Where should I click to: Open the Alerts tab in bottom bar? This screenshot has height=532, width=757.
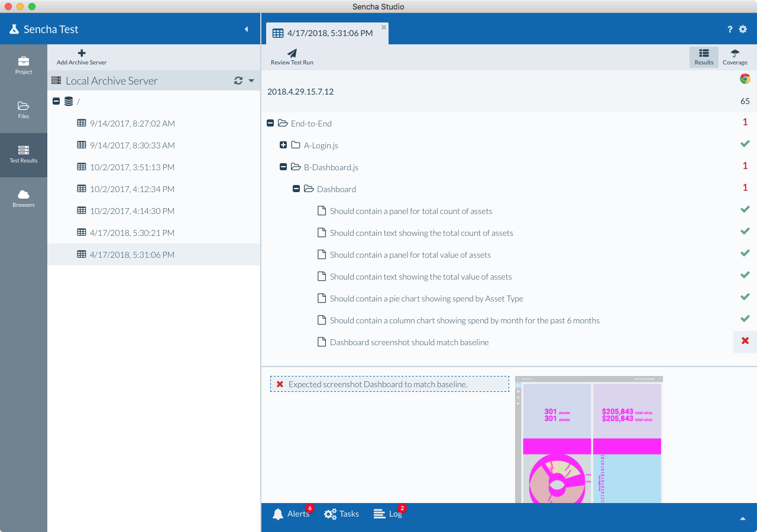(291, 514)
